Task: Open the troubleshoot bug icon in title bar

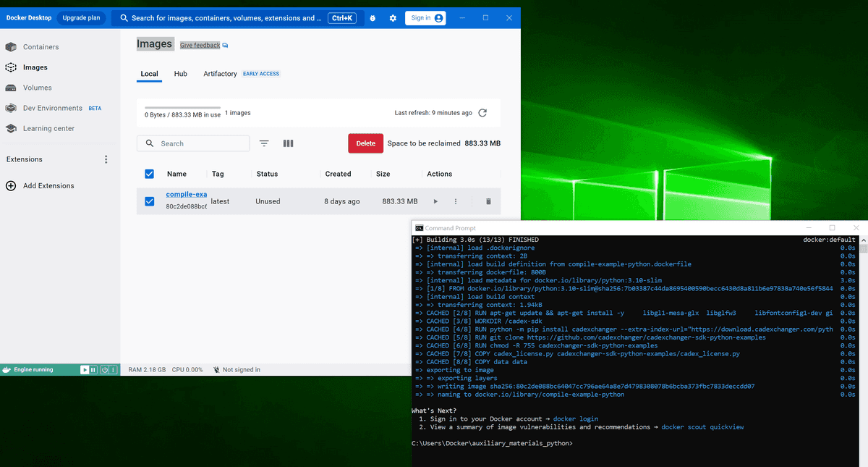Action: pos(373,18)
